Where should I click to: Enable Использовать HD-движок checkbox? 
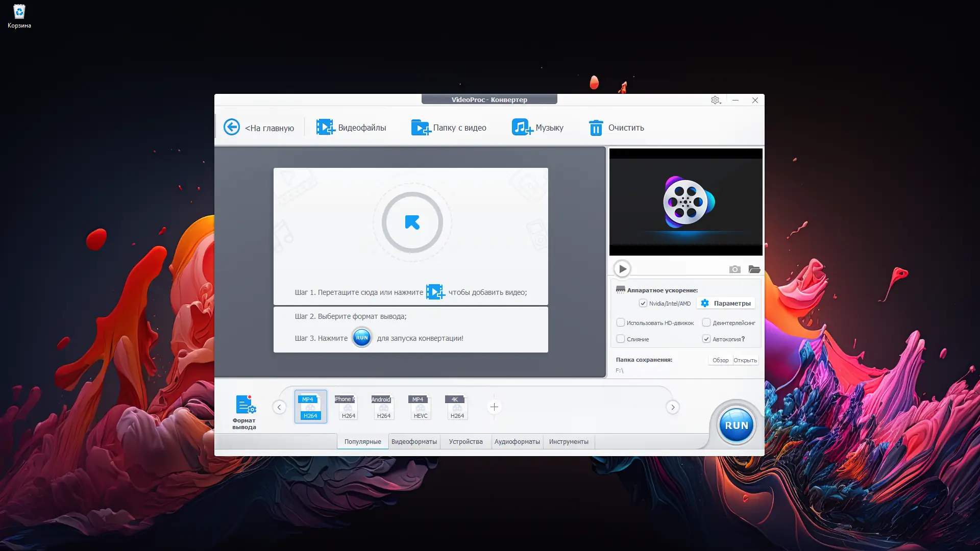621,322
